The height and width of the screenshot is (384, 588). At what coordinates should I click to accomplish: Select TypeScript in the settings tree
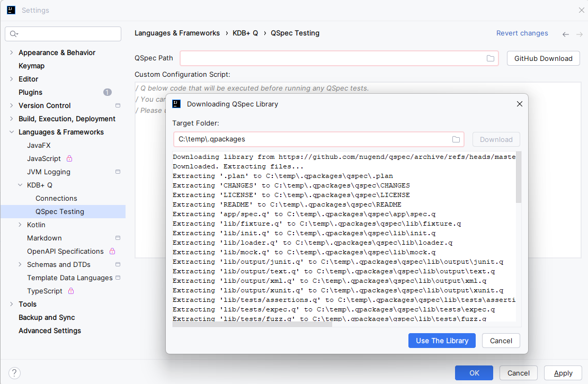(x=44, y=291)
